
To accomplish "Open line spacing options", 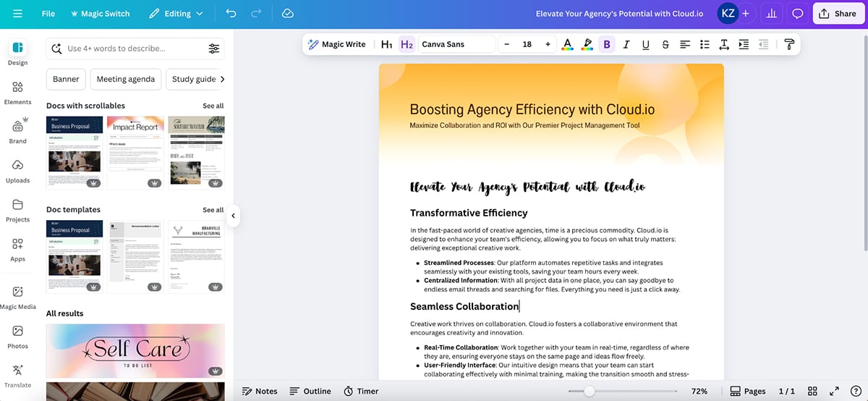I will point(724,44).
